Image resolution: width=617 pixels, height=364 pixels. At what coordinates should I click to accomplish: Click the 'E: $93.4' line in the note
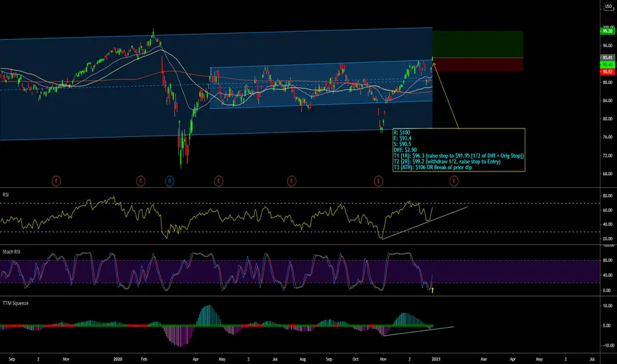403,138
